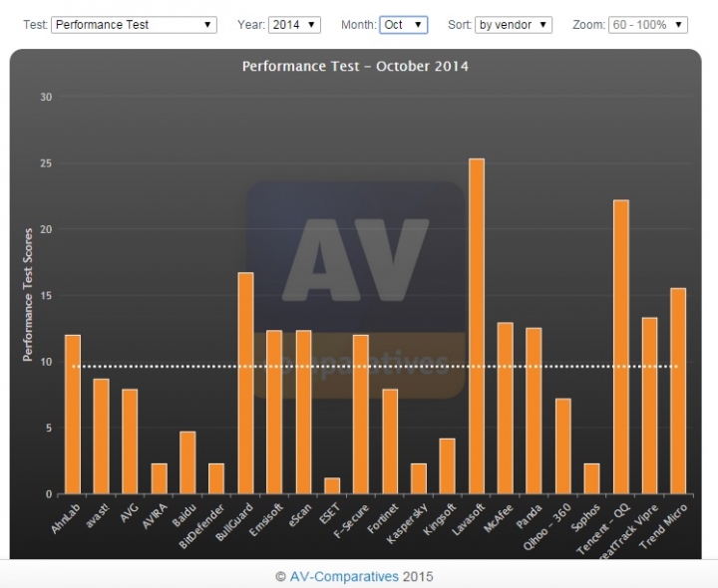Click the ThreatTrack Vipre bar
Screen dimensions: 718x588
click(x=650, y=406)
